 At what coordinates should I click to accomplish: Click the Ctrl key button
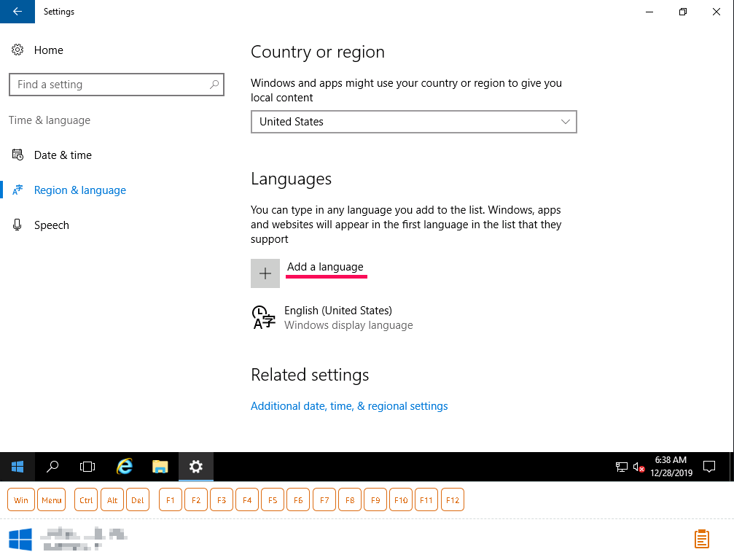86,499
